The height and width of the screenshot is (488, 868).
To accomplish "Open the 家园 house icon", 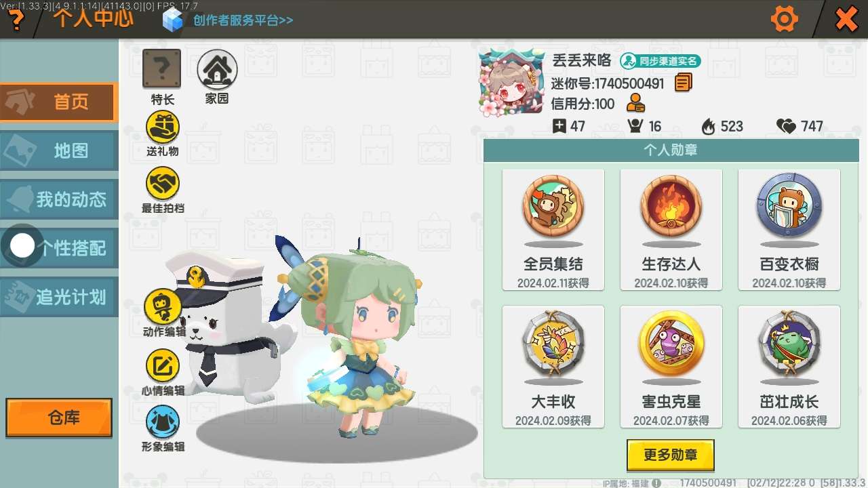I will [x=217, y=69].
